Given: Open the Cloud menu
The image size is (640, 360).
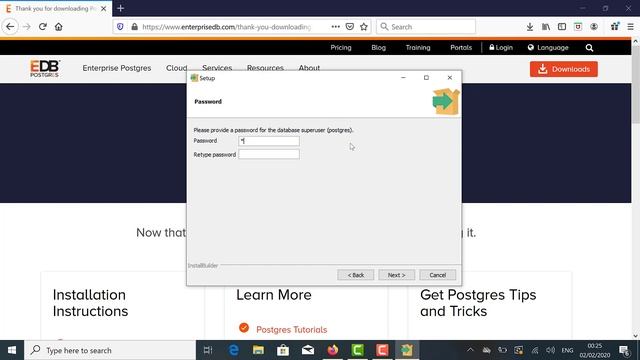Looking at the screenshot, I should click(x=176, y=68).
